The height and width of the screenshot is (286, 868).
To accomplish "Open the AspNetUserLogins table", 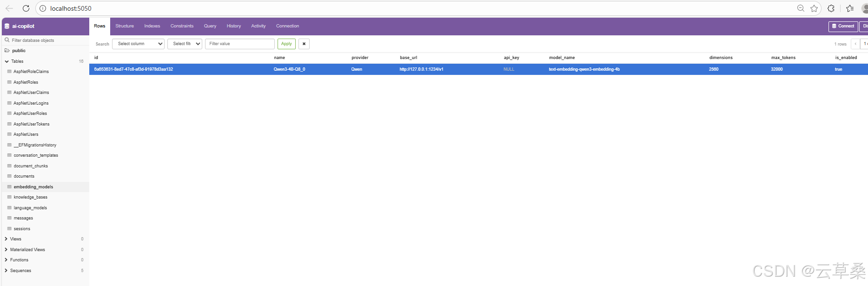I will (x=31, y=103).
